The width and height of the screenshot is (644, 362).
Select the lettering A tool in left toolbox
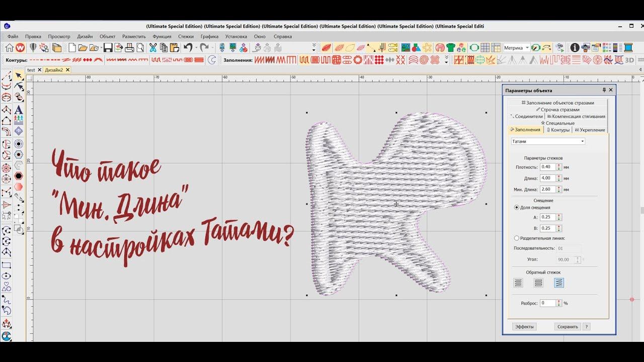(x=18, y=110)
